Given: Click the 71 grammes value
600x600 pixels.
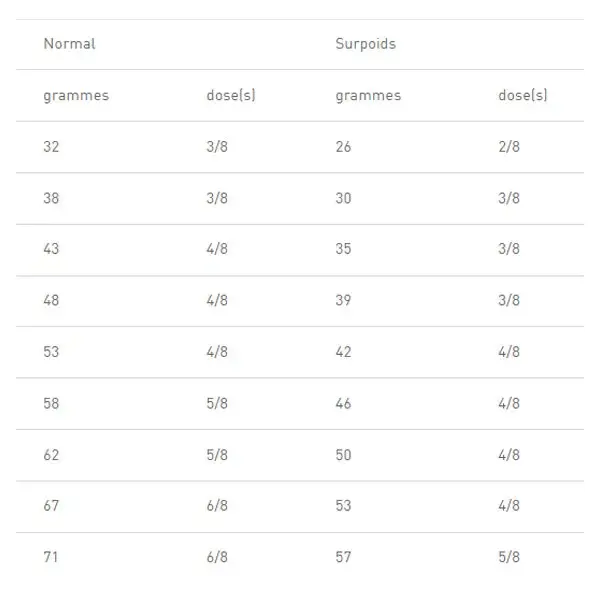Looking at the screenshot, I should (51, 557).
